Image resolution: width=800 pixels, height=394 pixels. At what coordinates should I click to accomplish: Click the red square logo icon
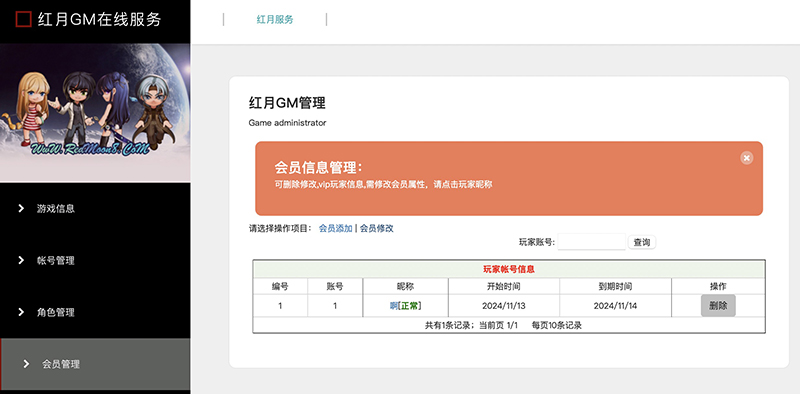click(23, 19)
